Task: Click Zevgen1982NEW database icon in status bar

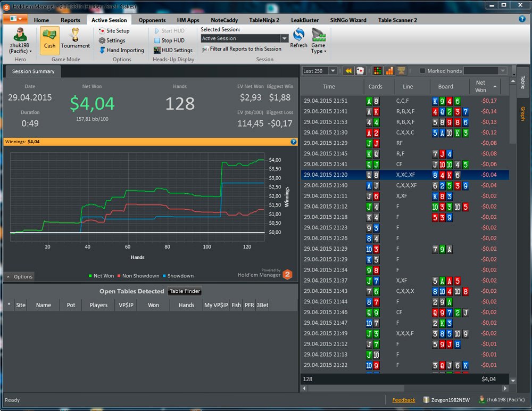Action: click(427, 400)
